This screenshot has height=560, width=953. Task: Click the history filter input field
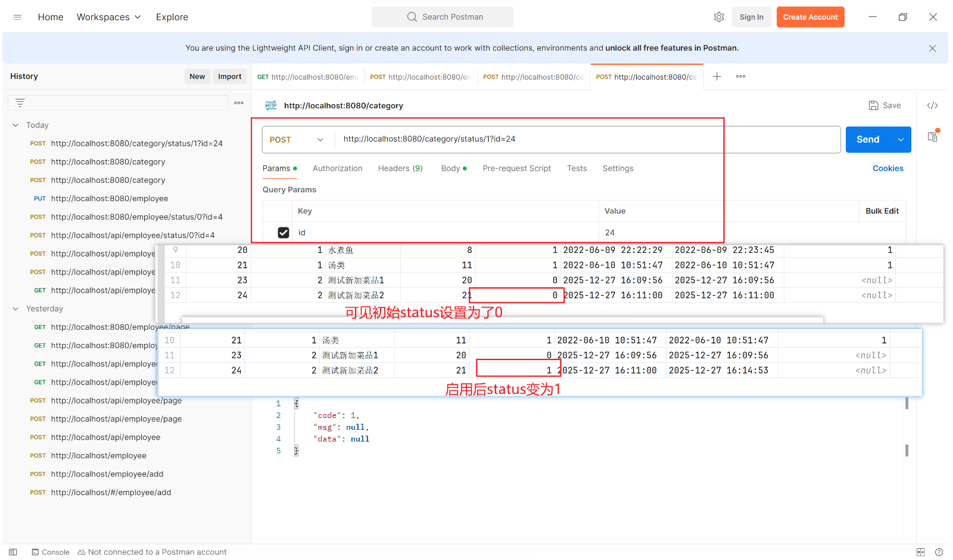118,103
